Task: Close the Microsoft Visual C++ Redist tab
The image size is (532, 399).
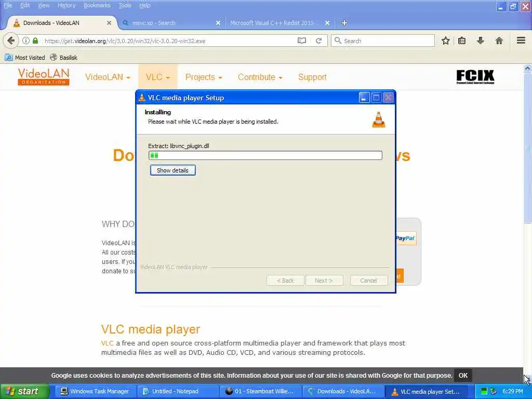Action: pyautogui.click(x=327, y=23)
